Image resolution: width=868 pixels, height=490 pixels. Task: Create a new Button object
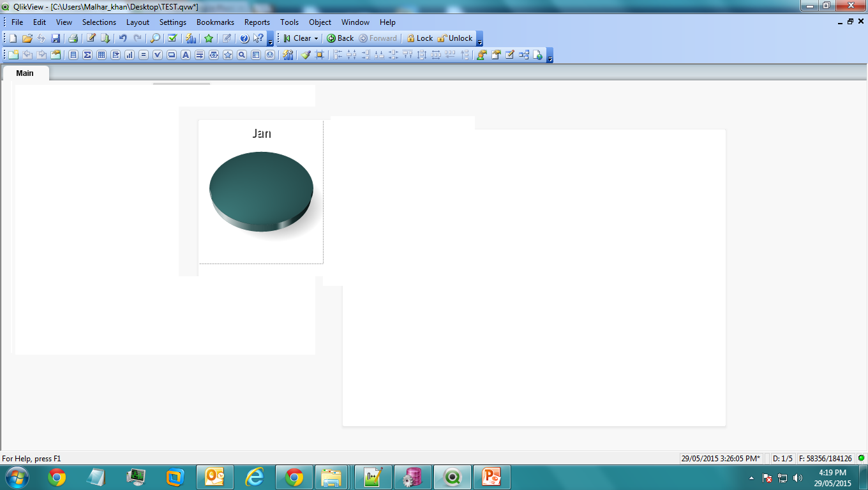172,55
